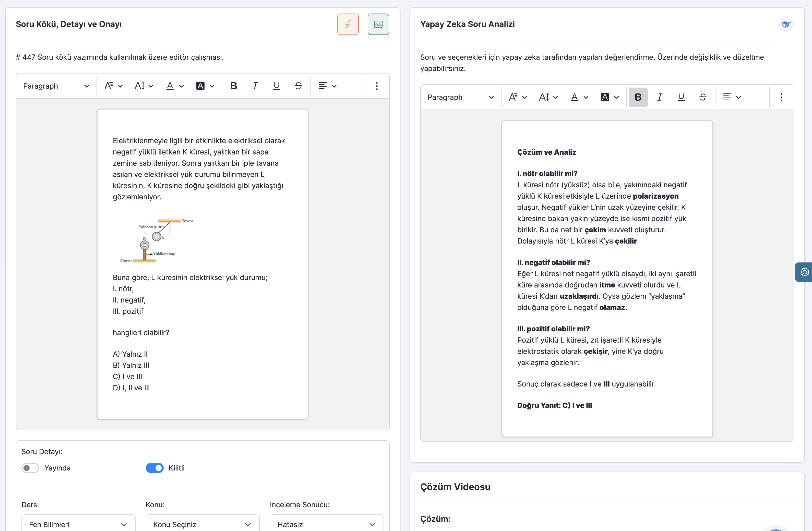Open the Ders dropdown showing Fen Bilimleri

(78, 524)
